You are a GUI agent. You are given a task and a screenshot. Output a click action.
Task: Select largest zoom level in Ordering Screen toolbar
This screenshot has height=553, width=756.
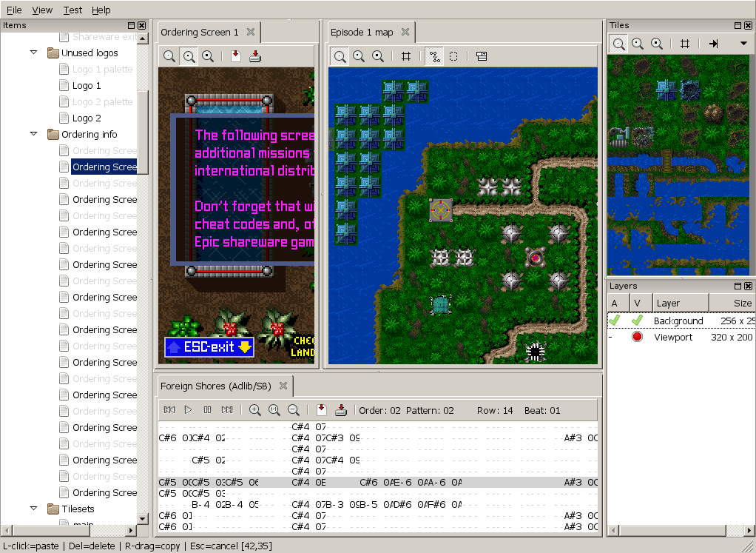208,56
